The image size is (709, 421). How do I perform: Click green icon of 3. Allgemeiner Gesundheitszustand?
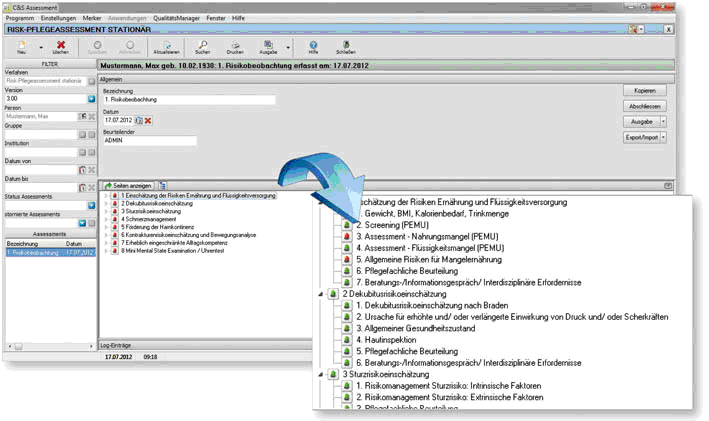(x=347, y=329)
